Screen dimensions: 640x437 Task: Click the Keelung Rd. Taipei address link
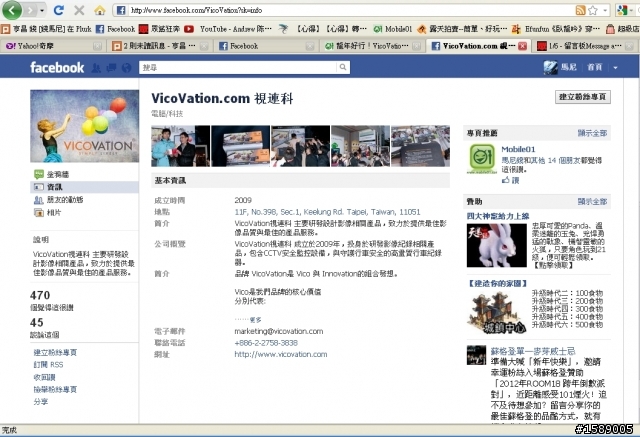pyautogui.click(x=327, y=212)
